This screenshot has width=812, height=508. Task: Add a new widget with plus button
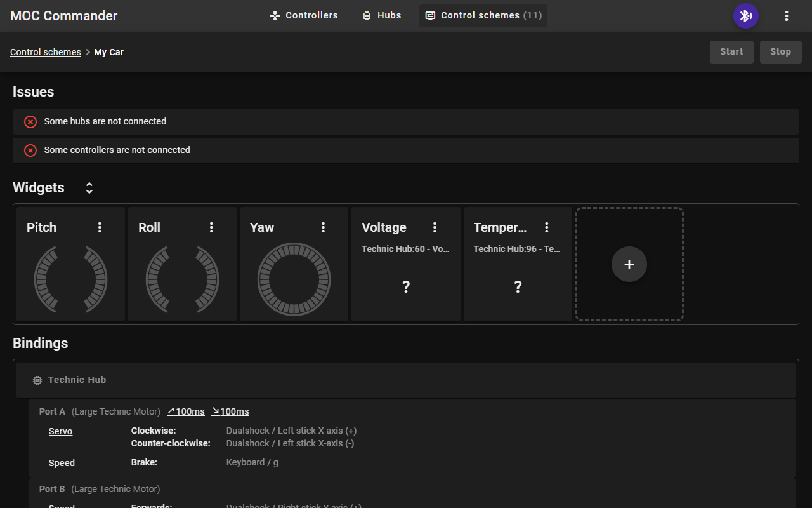pos(629,264)
